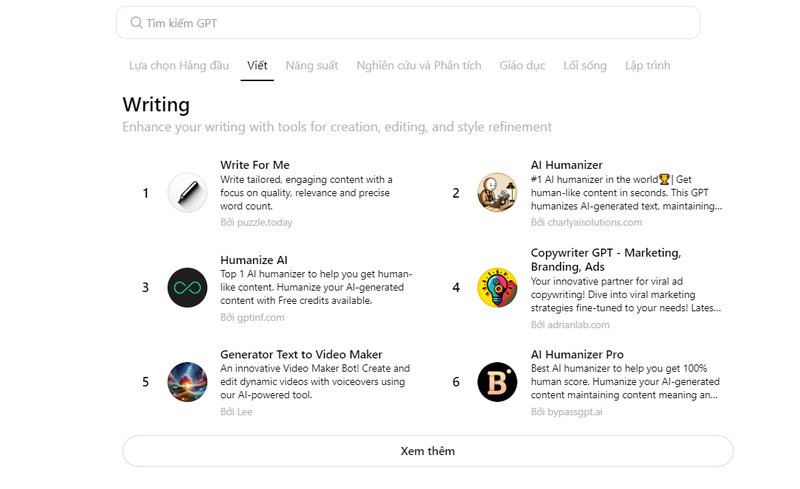This screenshot has height=489, width=800.
Task: Click the Tìm kiếm GPT search field
Action: (x=408, y=23)
